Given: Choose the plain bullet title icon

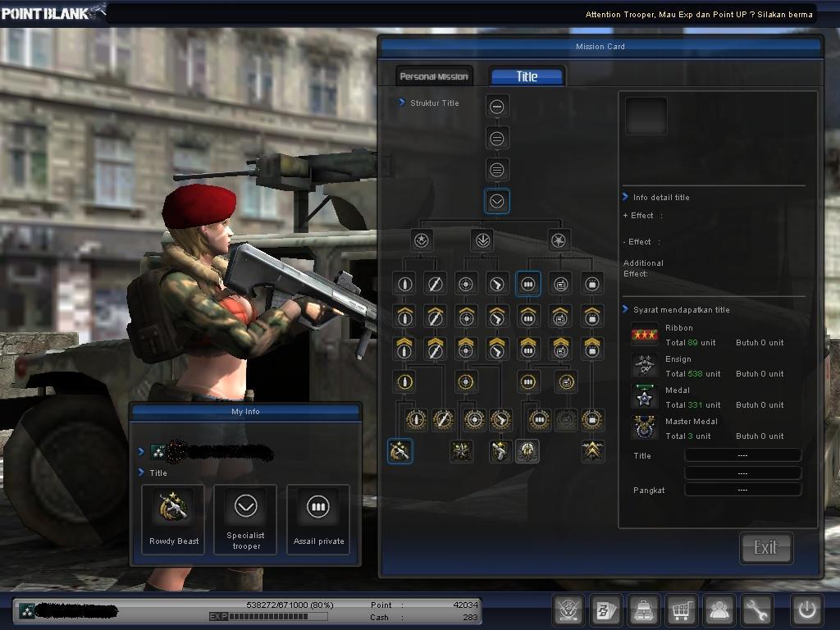Looking at the screenshot, I should tap(404, 284).
